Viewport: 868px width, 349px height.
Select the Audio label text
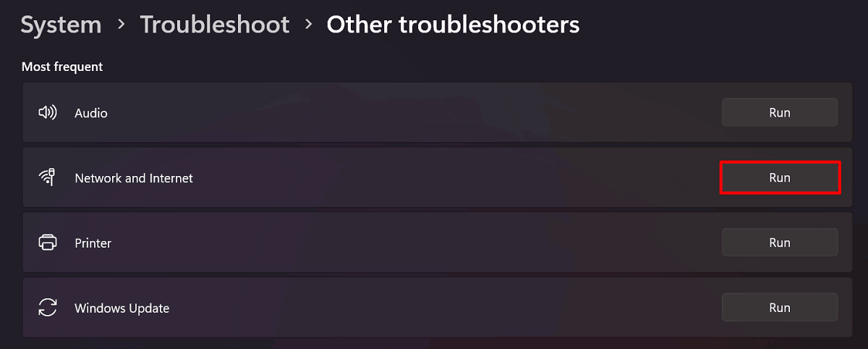tap(91, 113)
